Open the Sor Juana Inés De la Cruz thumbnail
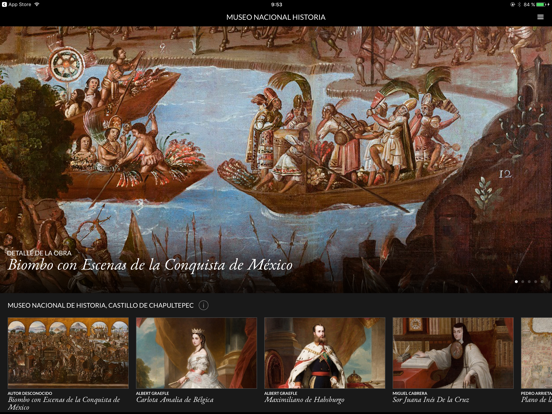 click(x=453, y=353)
